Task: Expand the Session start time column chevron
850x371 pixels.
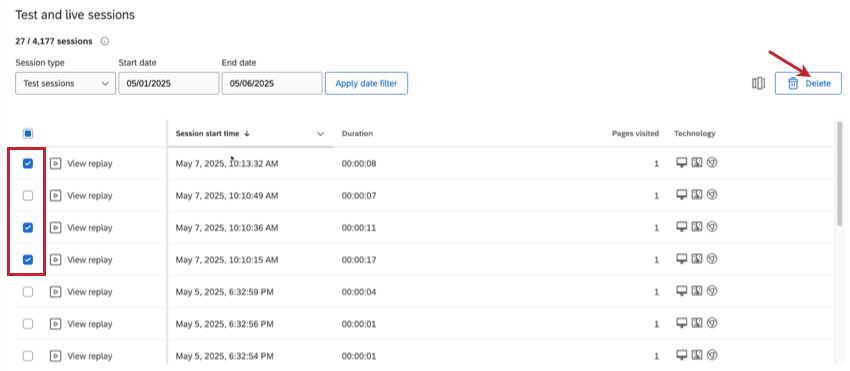Action: tap(320, 134)
